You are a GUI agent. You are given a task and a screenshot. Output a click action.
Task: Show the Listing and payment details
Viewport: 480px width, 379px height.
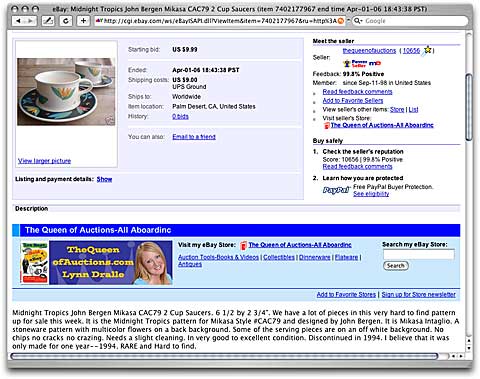104,179
